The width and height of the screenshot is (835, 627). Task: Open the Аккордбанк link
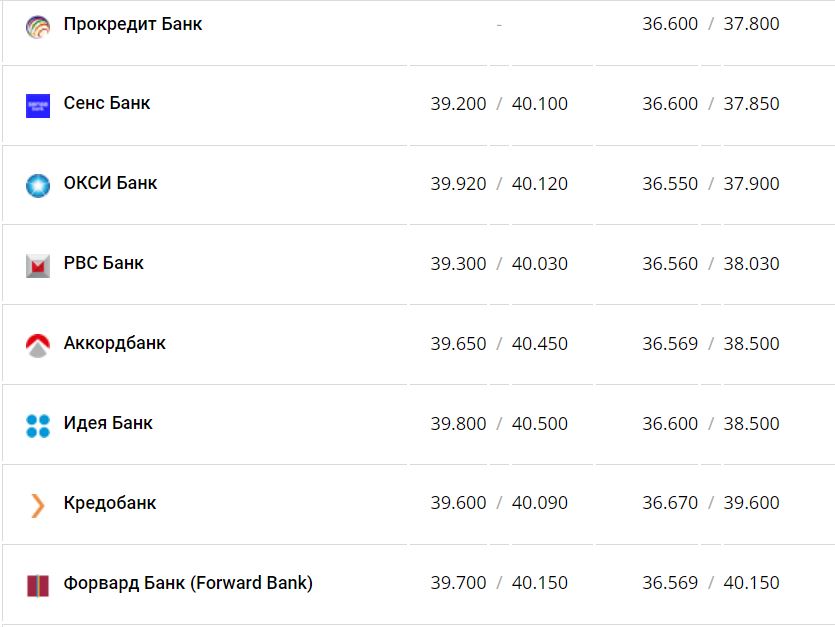(x=114, y=343)
